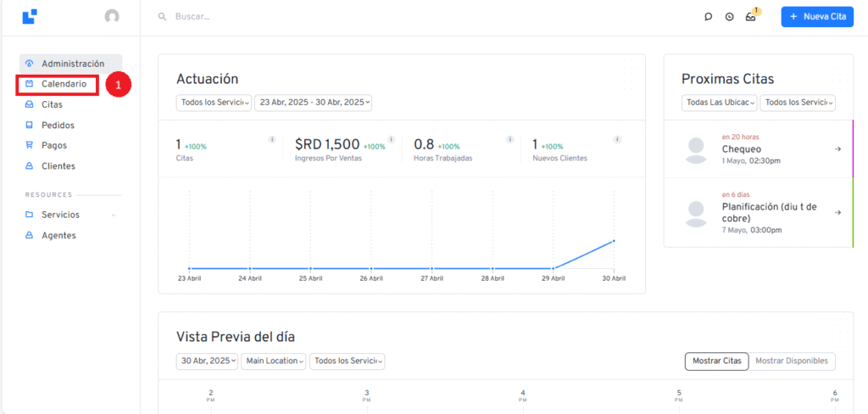Click the Nueva Cita button

point(817,17)
